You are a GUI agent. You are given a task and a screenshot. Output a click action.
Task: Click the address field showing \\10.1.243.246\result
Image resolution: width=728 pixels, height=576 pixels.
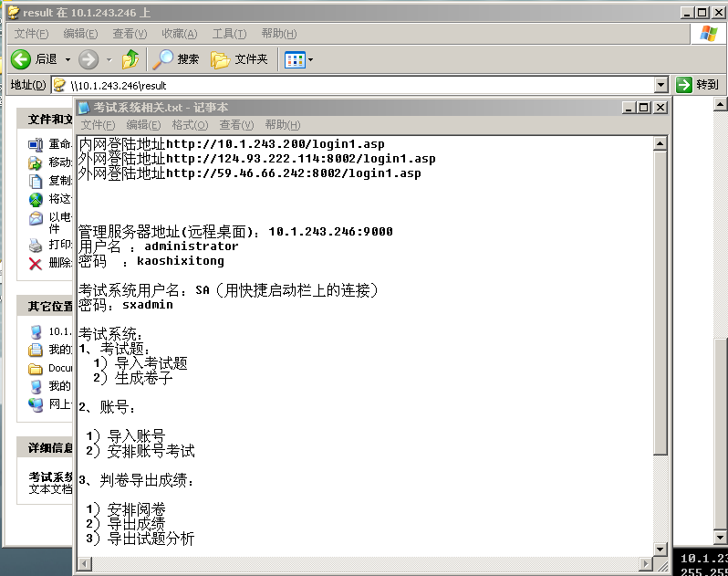[353, 86]
